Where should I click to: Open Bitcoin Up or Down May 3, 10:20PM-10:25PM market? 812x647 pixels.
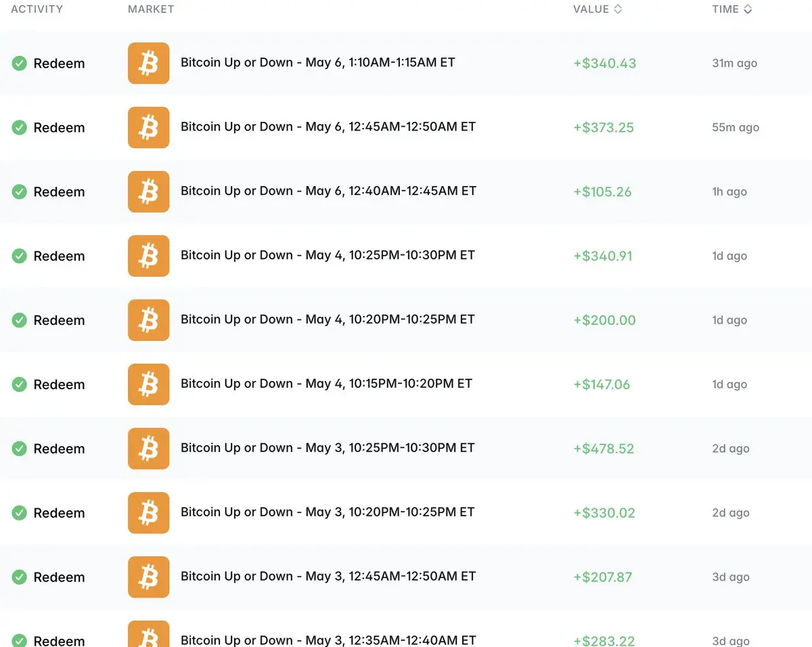coord(328,512)
